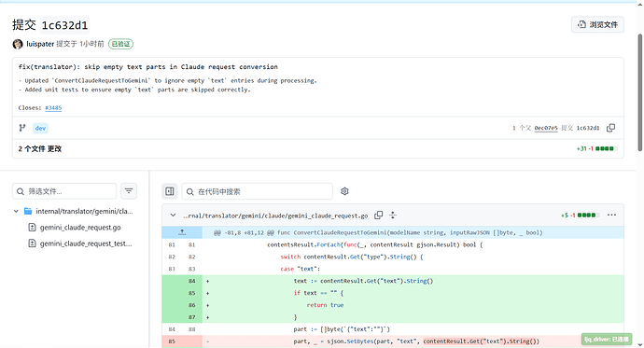644x348 pixels.
Task: Click the page vertical scrollbar
Action: pyautogui.click(x=639, y=92)
